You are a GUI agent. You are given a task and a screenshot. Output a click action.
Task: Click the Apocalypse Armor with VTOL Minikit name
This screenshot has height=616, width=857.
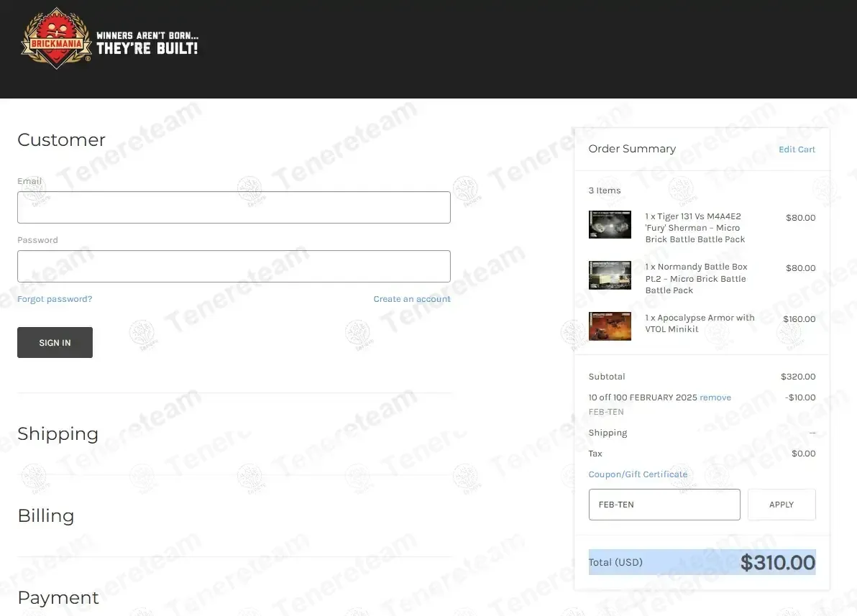700,323
